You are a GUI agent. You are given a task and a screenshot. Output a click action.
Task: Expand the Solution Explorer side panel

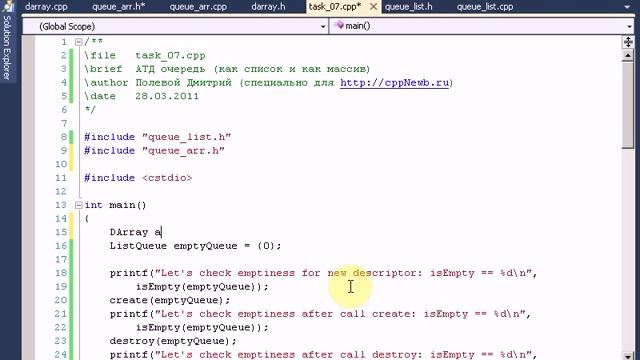tap(7, 48)
